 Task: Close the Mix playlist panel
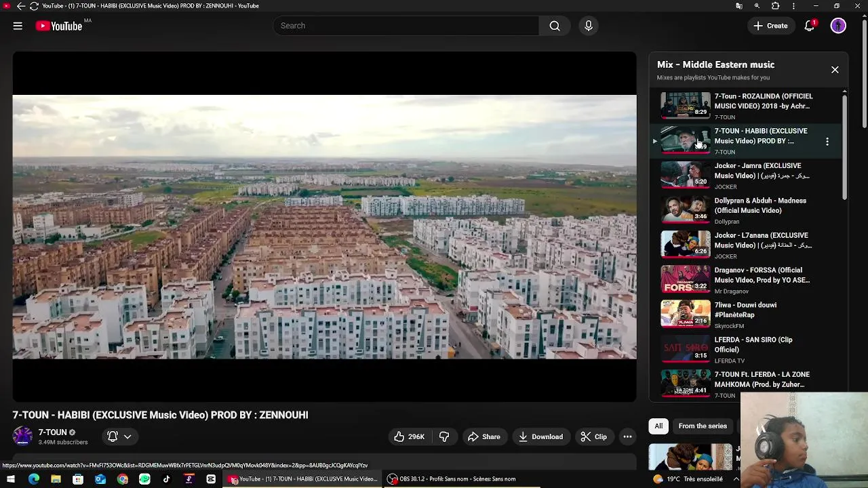coord(835,70)
